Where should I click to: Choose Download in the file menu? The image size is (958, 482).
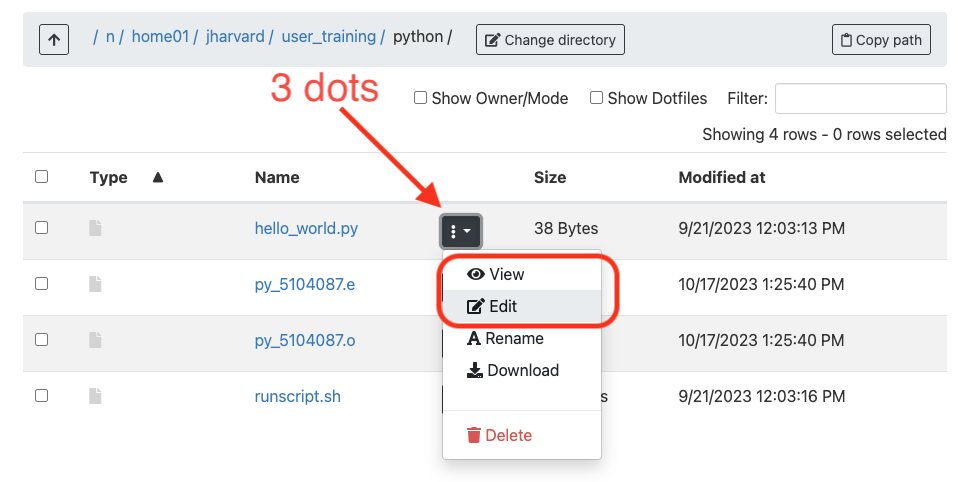[x=513, y=371]
